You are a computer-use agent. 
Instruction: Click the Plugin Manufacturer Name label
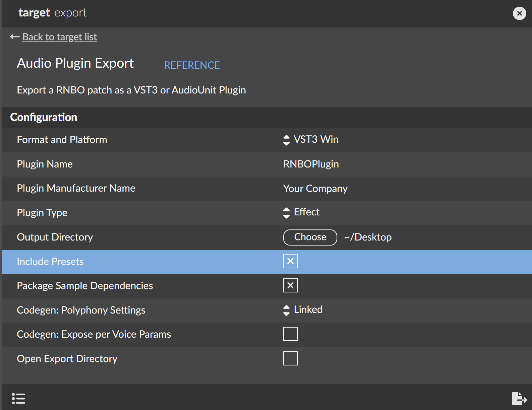[x=76, y=188]
